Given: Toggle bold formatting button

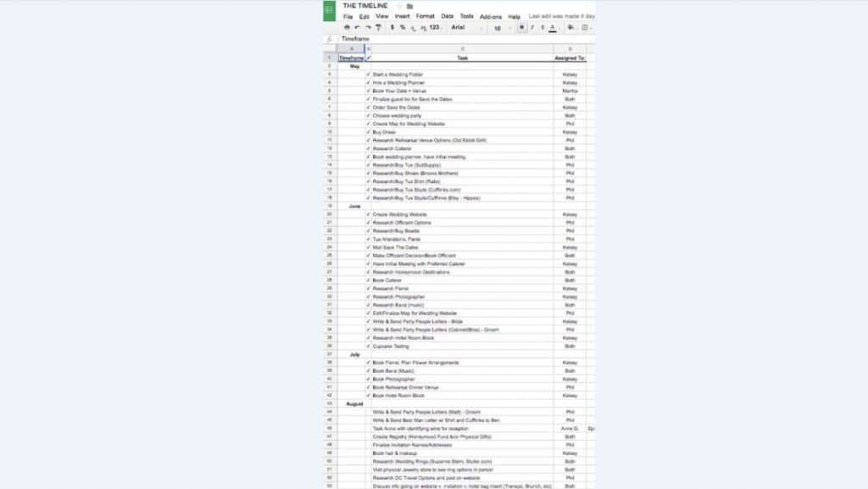Looking at the screenshot, I should point(521,27).
